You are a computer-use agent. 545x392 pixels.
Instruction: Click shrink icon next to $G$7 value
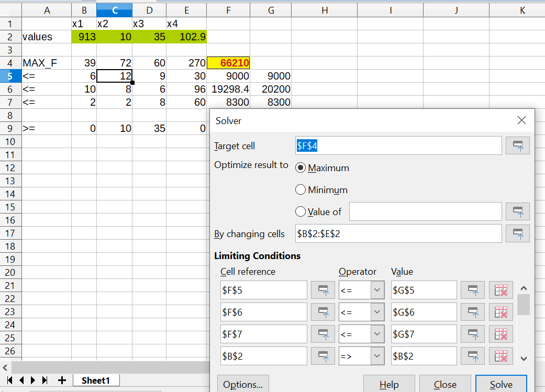pos(473,334)
